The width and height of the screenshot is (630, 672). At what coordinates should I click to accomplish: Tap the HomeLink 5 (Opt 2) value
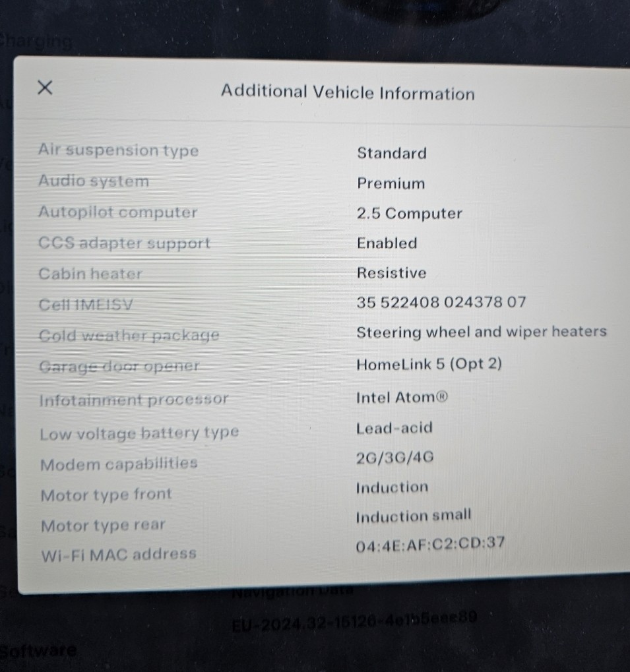(x=429, y=364)
